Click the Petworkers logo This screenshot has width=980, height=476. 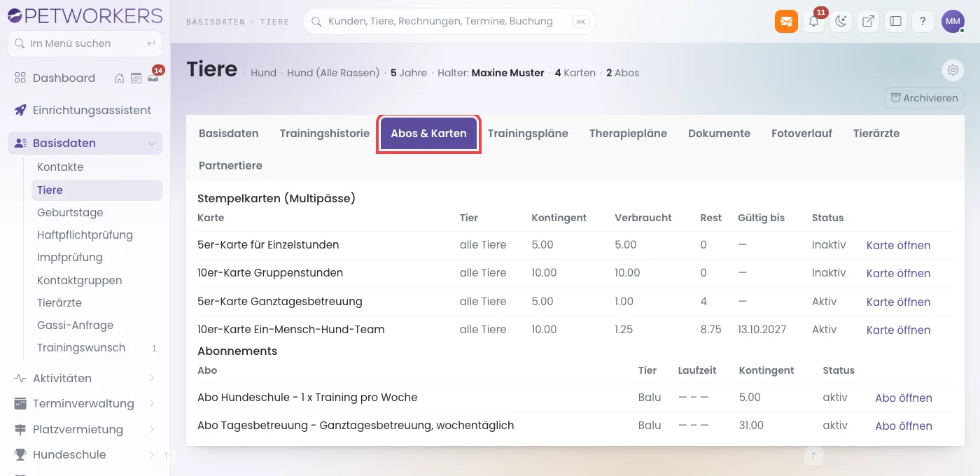click(x=85, y=15)
